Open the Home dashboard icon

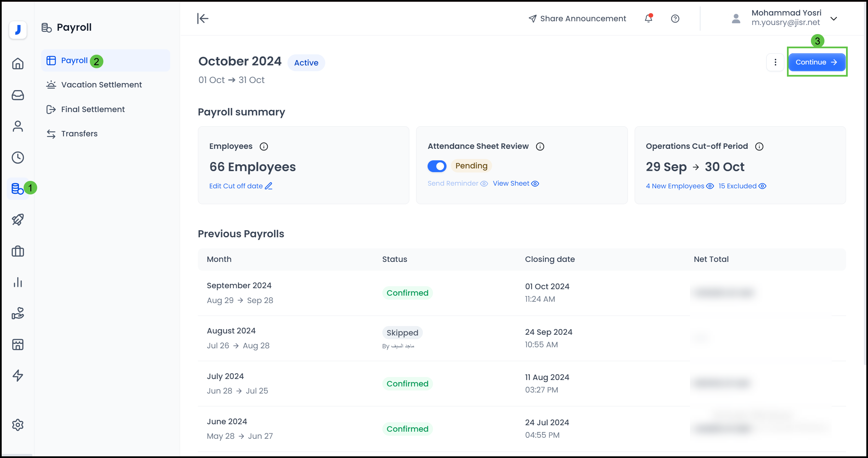17,63
